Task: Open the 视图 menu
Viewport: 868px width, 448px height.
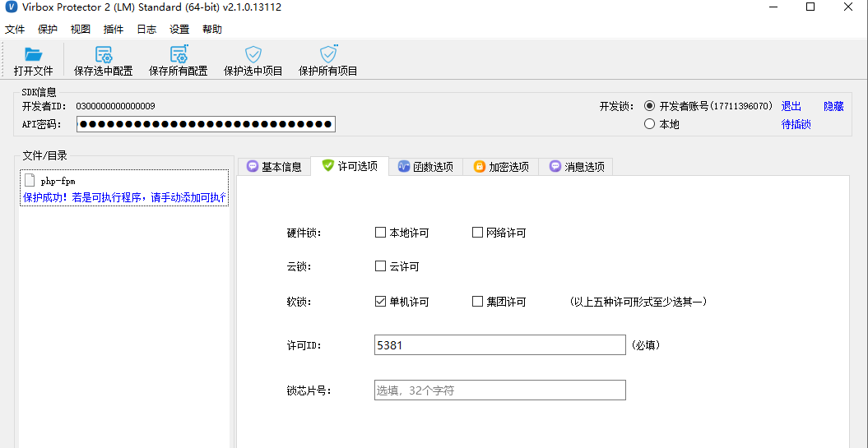Action: 81,30
